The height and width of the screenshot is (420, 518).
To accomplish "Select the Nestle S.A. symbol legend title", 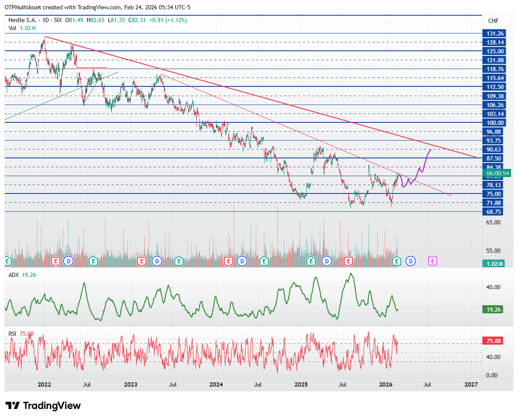I will [22, 20].
